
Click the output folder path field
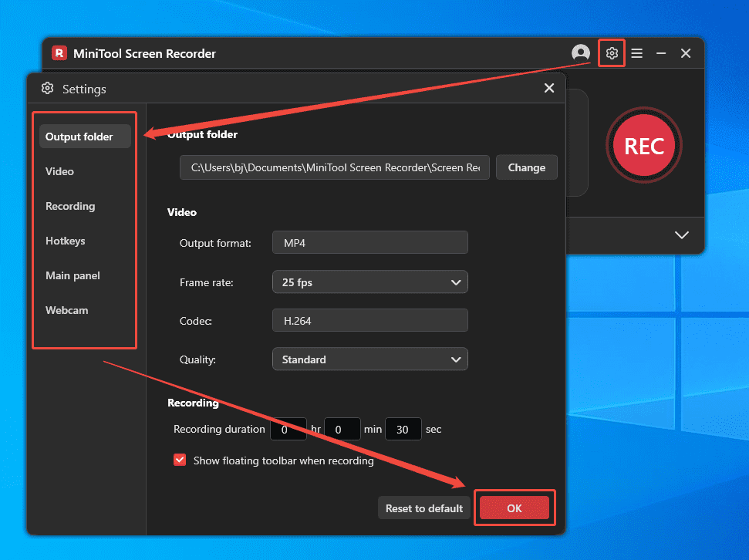pyautogui.click(x=334, y=167)
